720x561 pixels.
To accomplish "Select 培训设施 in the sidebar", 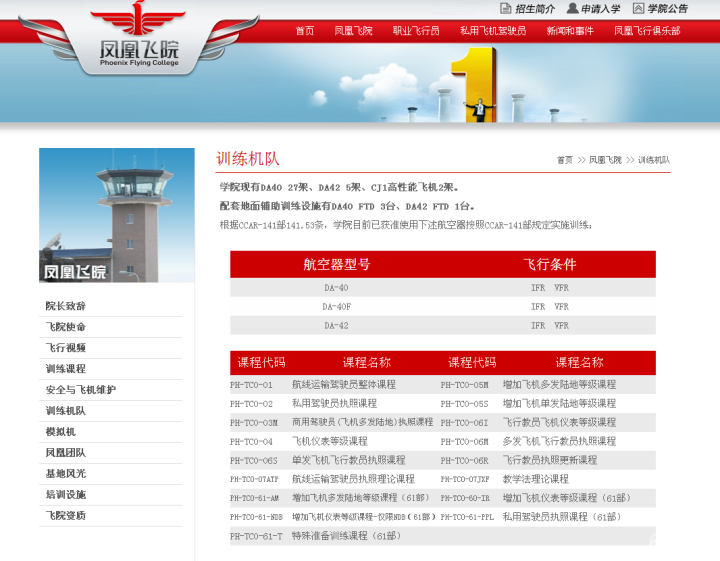I will pyautogui.click(x=65, y=494).
